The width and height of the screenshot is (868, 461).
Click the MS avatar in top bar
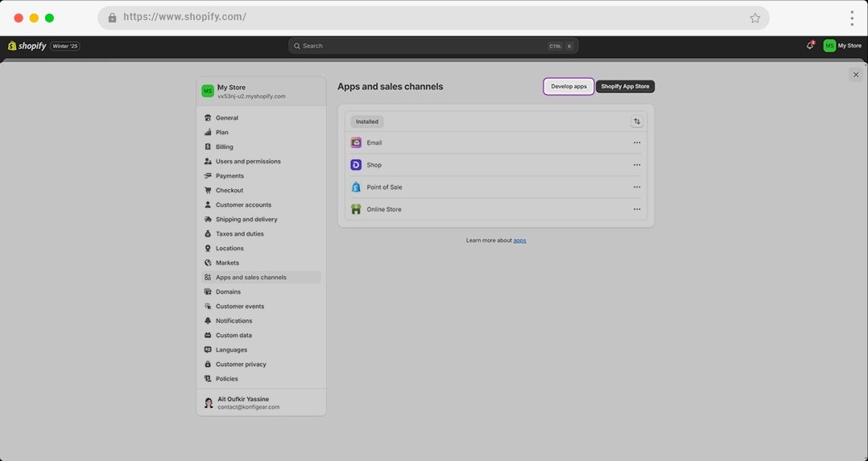(829, 46)
